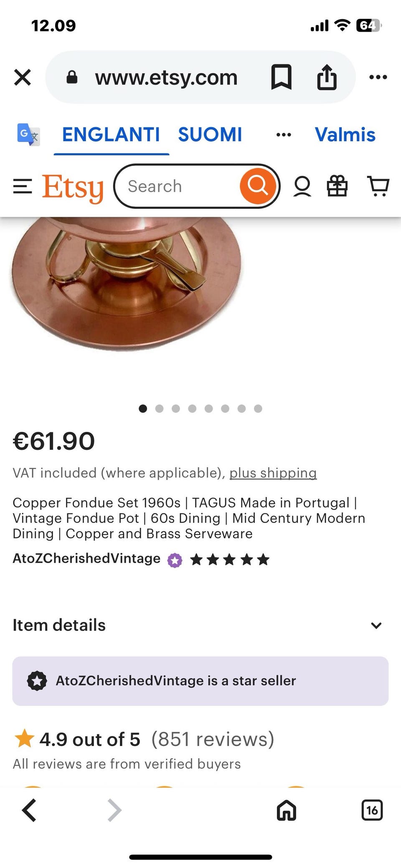The width and height of the screenshot is (401, 868).
Task: Open the browser tabs counter showing 16
Action: click(372, 810)
